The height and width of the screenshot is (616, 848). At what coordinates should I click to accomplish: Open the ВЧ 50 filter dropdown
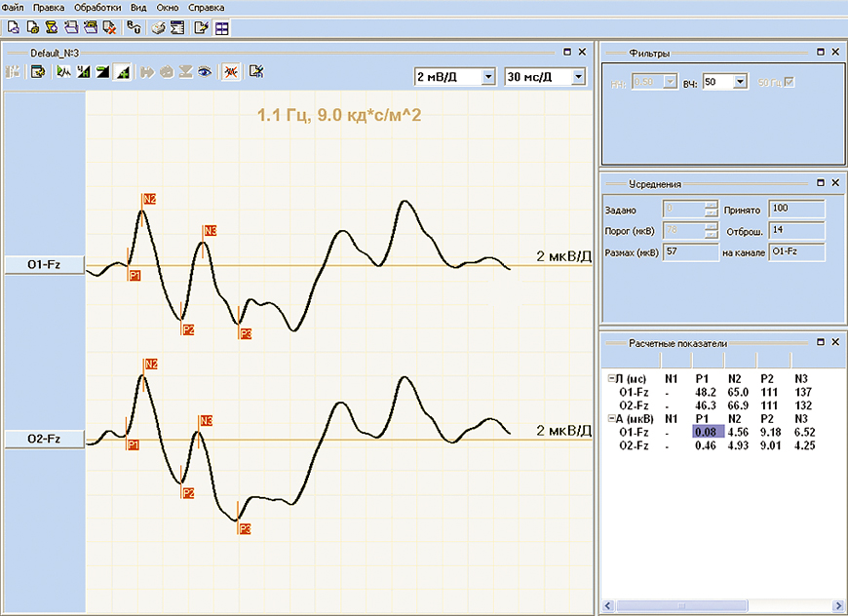pos(741,82)
